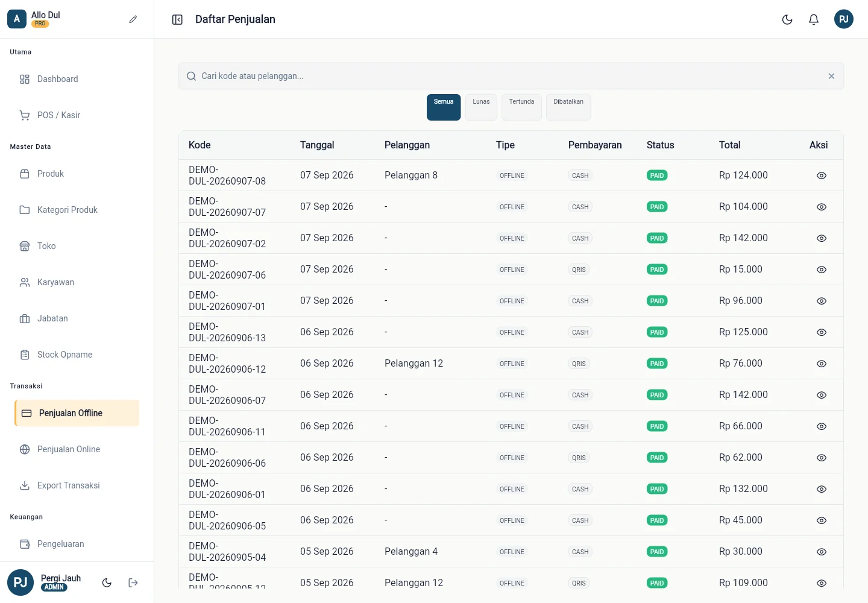
Task: Click the logout icon in sidebar footer
Action: (133, 582)
